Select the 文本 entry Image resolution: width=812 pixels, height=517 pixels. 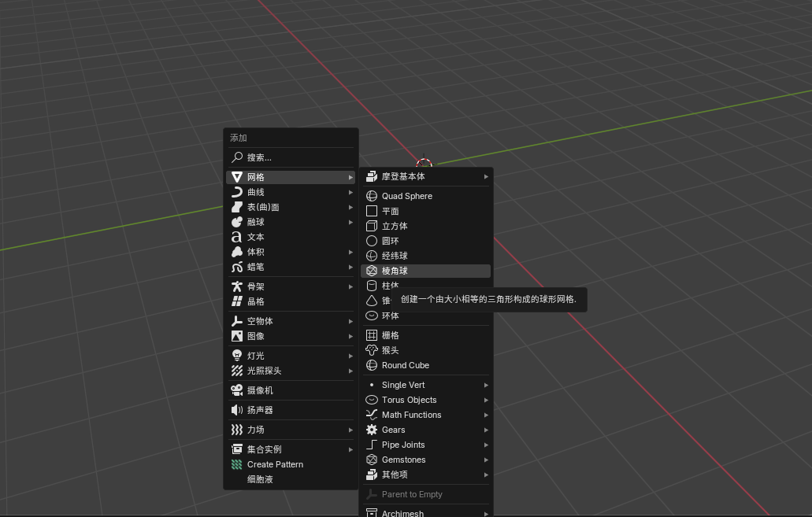291,237
